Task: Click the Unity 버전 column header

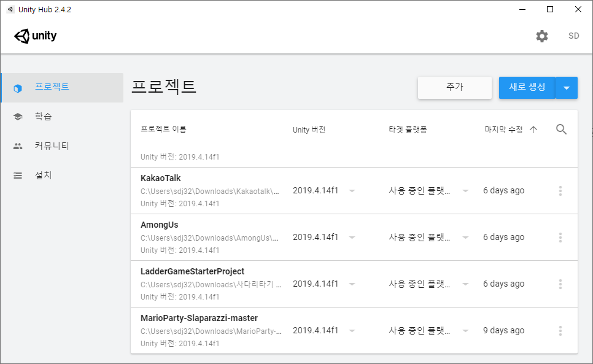Action: (x=309, y=130)
